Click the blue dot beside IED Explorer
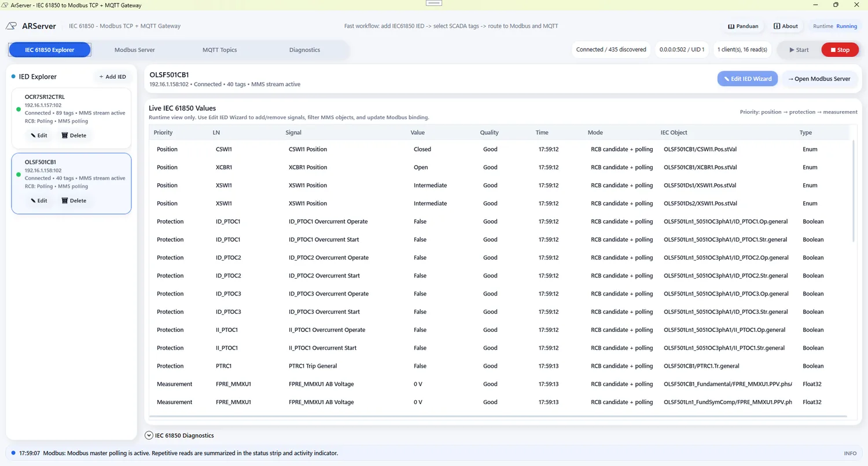The width and height of the screenshot is (868, 466). point(13,76)
